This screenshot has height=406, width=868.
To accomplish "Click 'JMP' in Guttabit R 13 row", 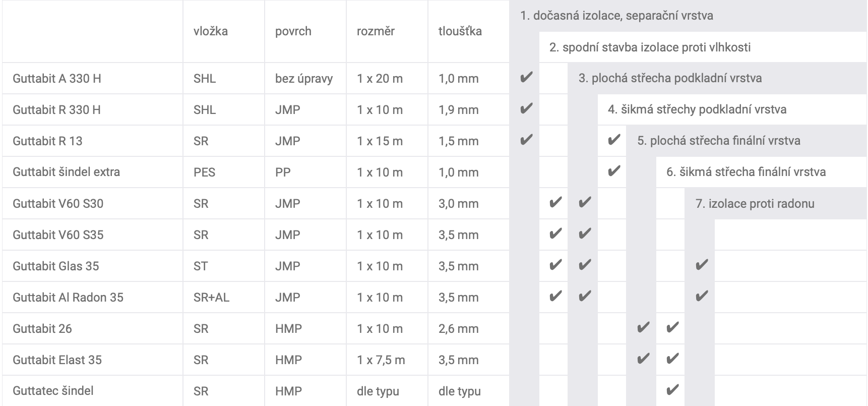I will (288, 141).
